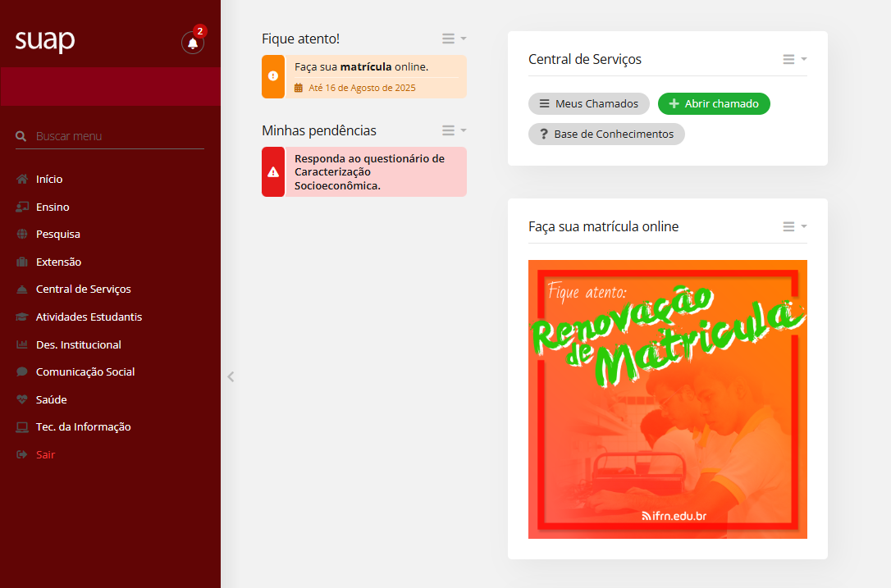Click the Meus Chamados button
The width and height of the screenshot is (891, 588).
[589, 104]
